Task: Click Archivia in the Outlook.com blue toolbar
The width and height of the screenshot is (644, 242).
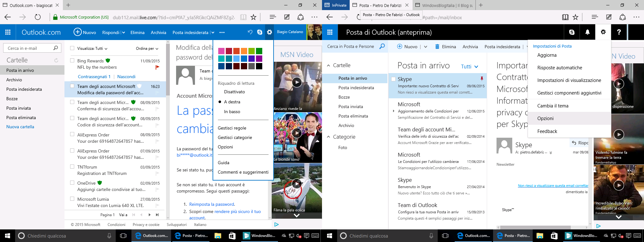Action: 158,32
